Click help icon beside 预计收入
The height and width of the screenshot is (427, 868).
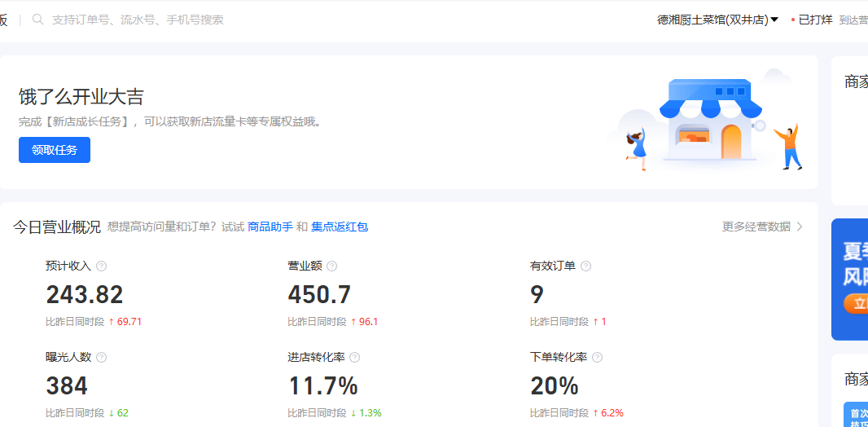[x=101, y=266]
